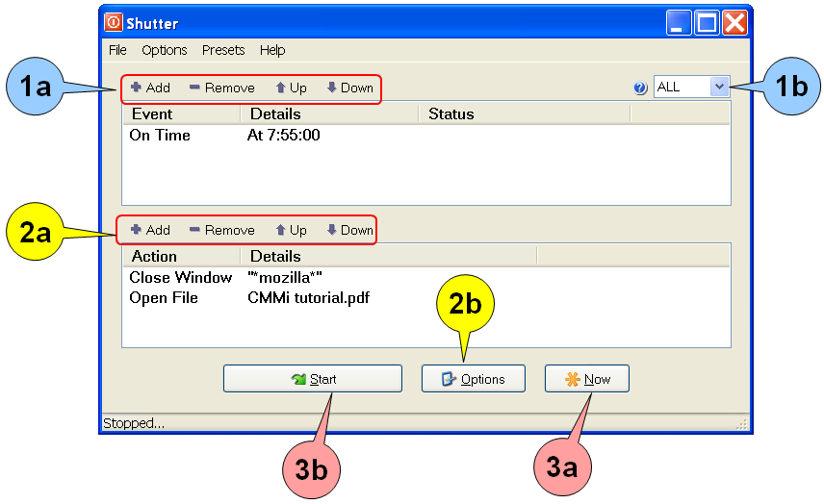Click the "*mozilla*" details cell
Screen dimensions: 824x504
point(284,277)
